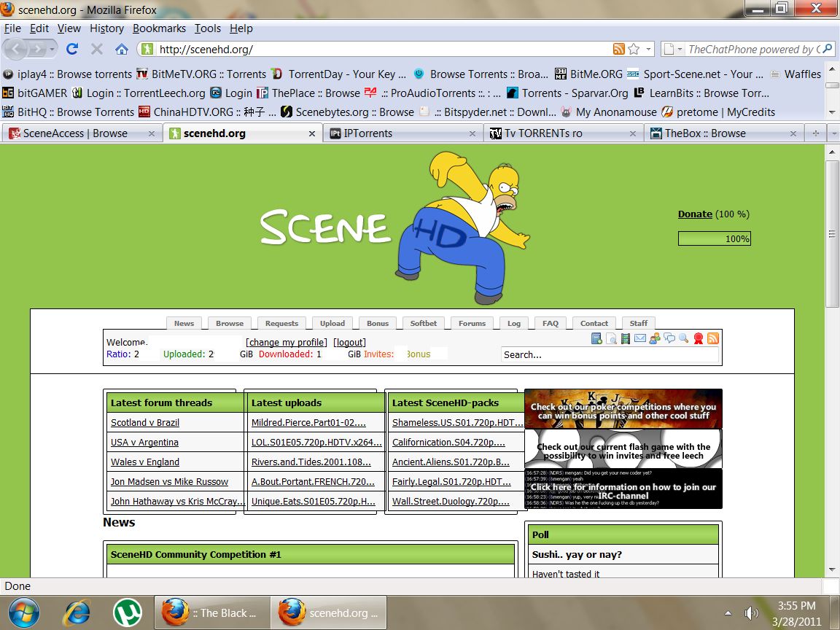The height and width of the screenshot is (630, 840).
Task: Open the BitMeTV.ORG :: Torrents bookmark
Action: tap(201, 74)
